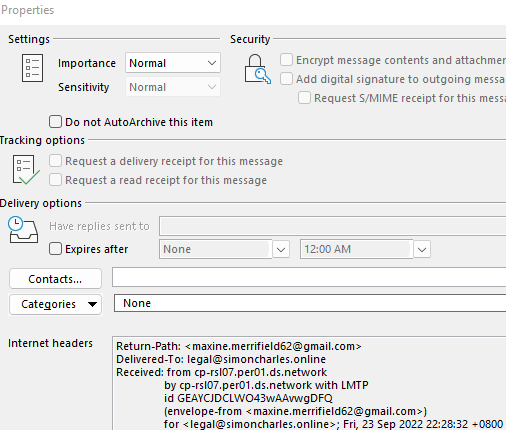The image size is (506, 430).
Task: Toggle Encrypt message contents checkbox
Action: (286, 60)
